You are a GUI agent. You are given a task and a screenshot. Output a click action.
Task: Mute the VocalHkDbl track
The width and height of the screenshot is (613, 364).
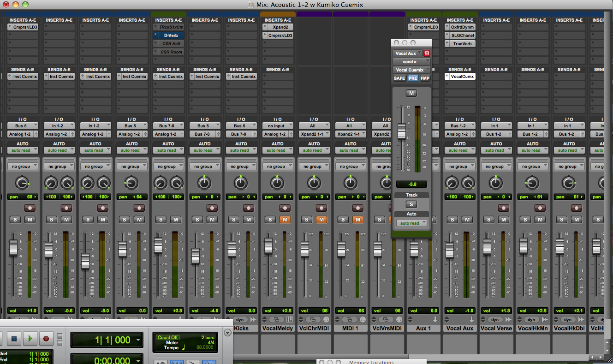click(577, 220)
